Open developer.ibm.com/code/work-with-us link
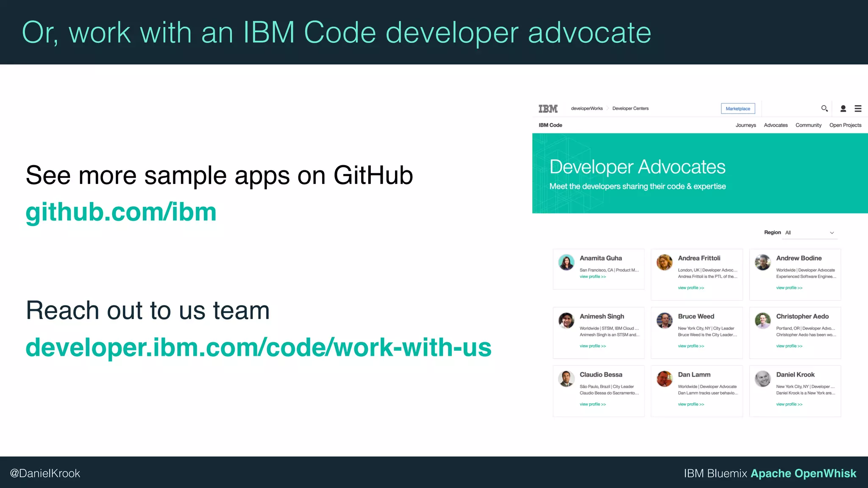 tap(259, 347)
